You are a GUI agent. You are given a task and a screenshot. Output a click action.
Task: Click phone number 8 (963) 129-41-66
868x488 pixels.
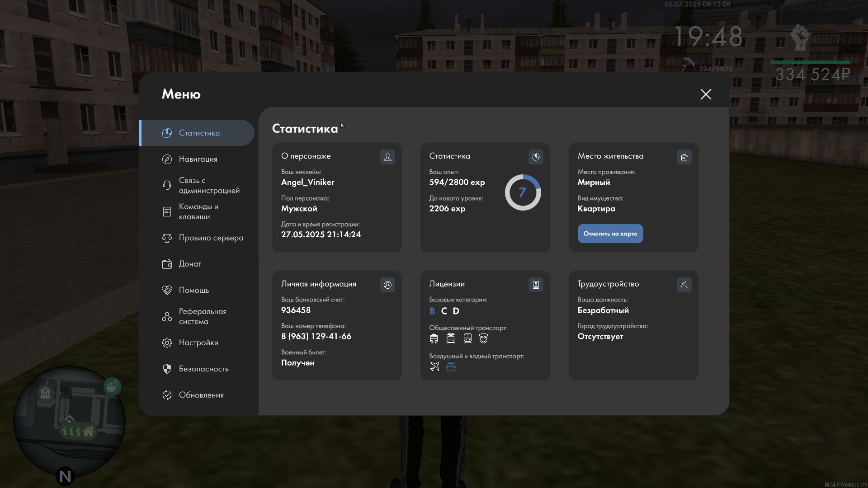coord(316,337)
